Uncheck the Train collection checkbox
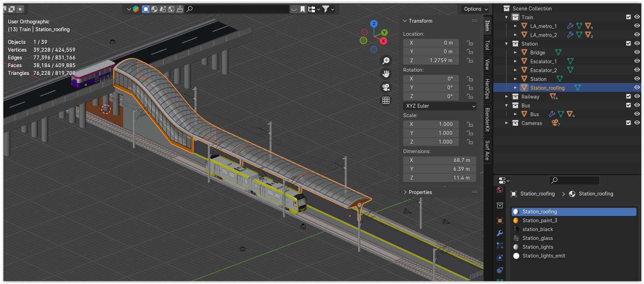This screenshot has width=644, height=284. [628, 17]
